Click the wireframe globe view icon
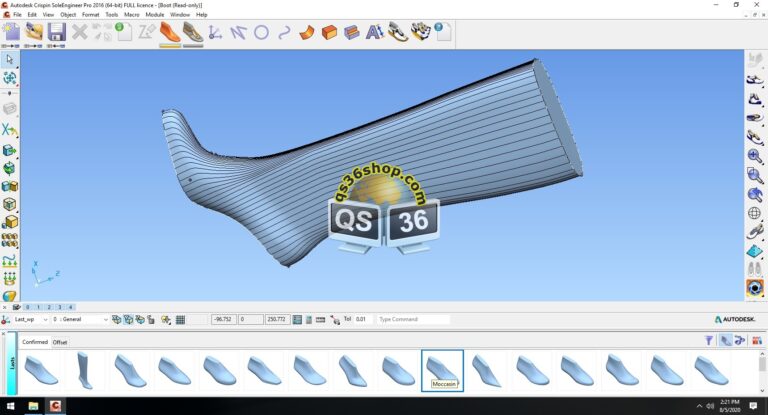 755,213
